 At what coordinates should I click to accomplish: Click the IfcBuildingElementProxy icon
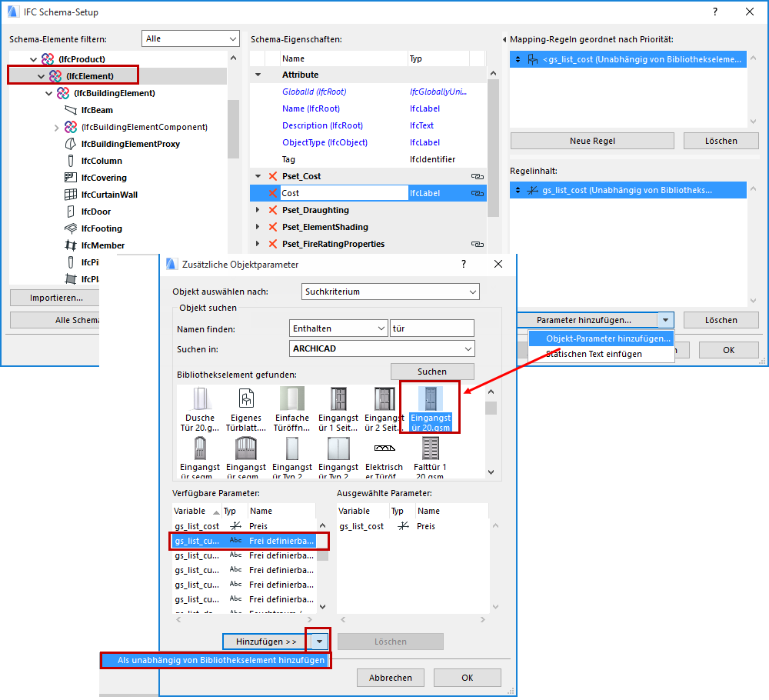71,144
